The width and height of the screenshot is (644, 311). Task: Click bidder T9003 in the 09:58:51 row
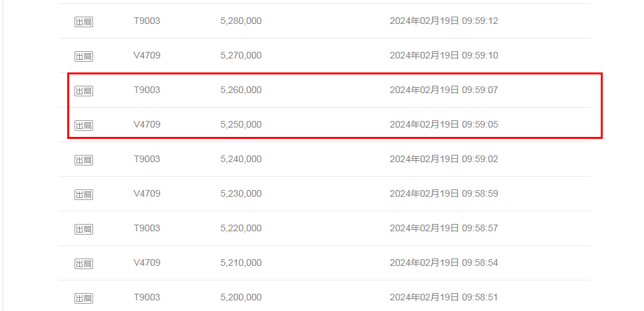pos(146,297)
